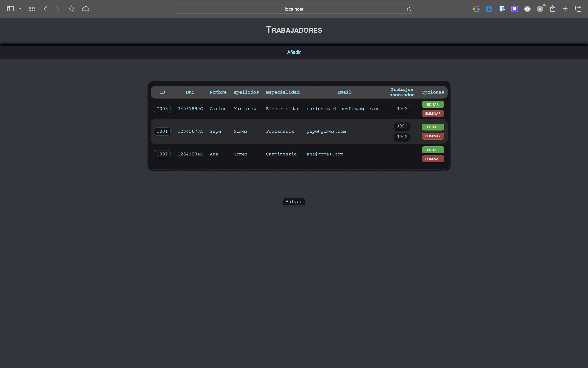Select the T001 worker ID badge
The height and width of the screenshot is (368, 588).
(162, 131)
